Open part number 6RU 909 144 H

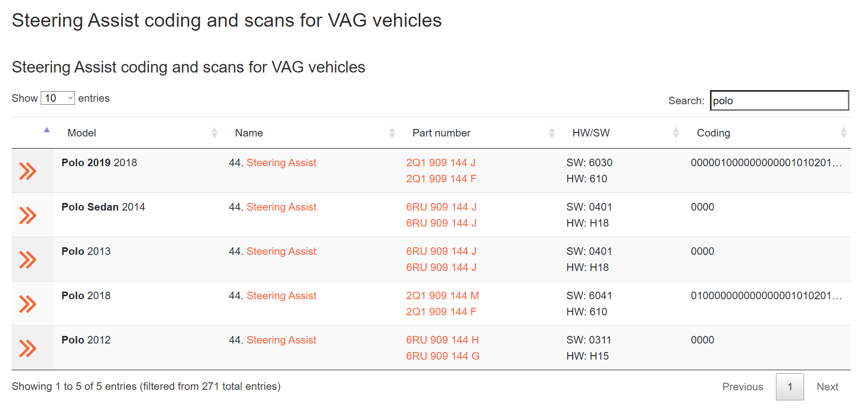coord(442,340)
